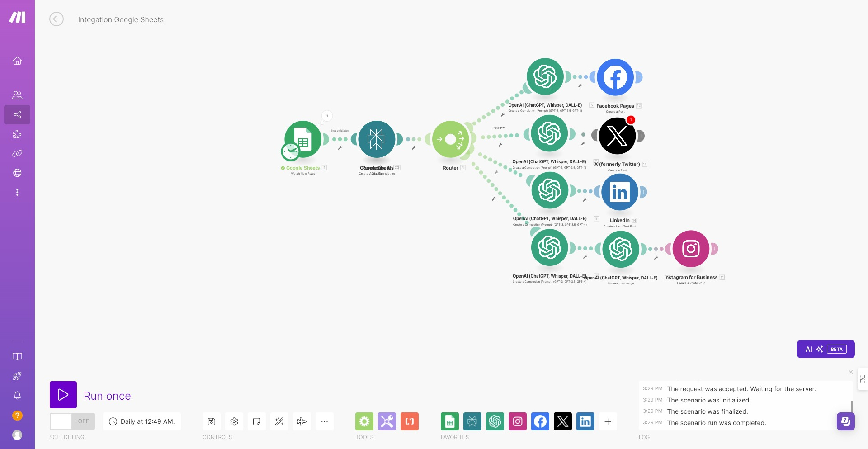Select OpenAI Generate an Image module
The width and height of the screenshot is (868, 449).
click(621, 249)
